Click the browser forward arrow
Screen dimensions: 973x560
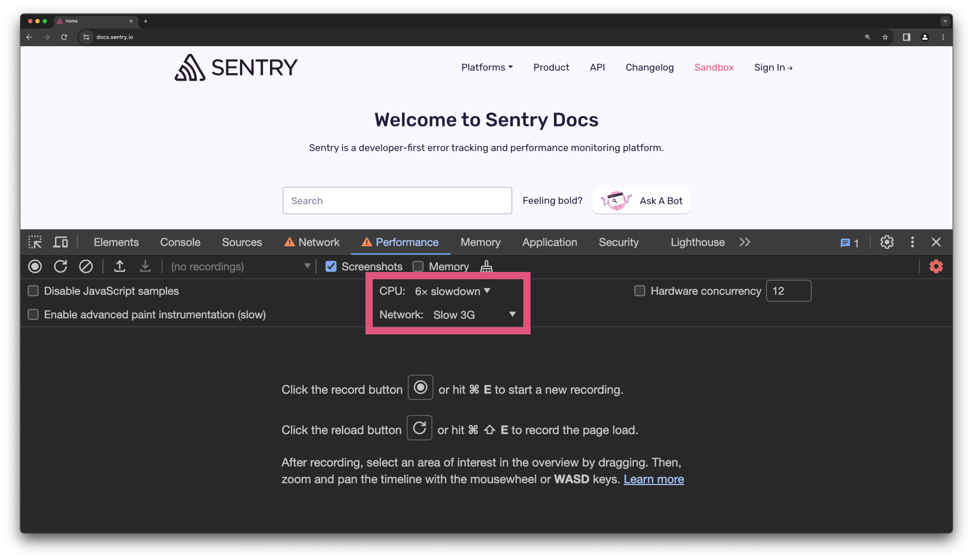point(47,37)
